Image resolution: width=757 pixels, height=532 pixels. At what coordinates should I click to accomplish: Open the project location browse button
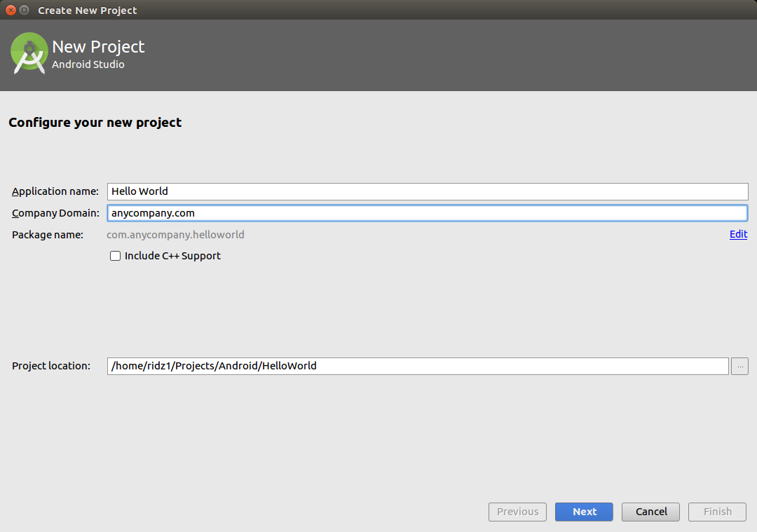739,367
